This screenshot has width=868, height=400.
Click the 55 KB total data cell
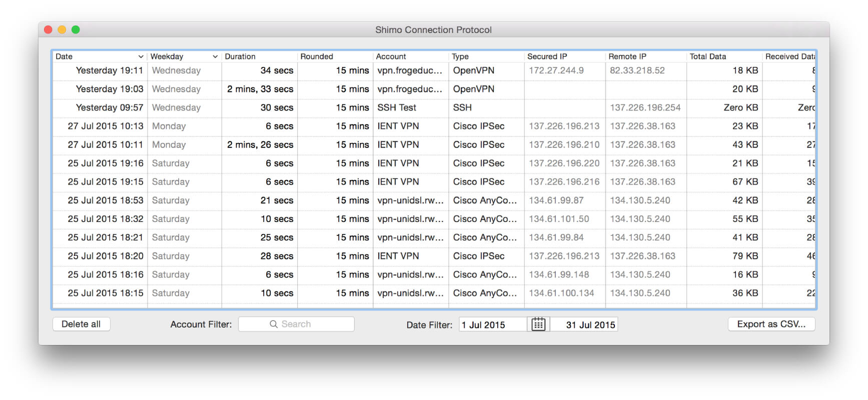click(x=745, y=218)
